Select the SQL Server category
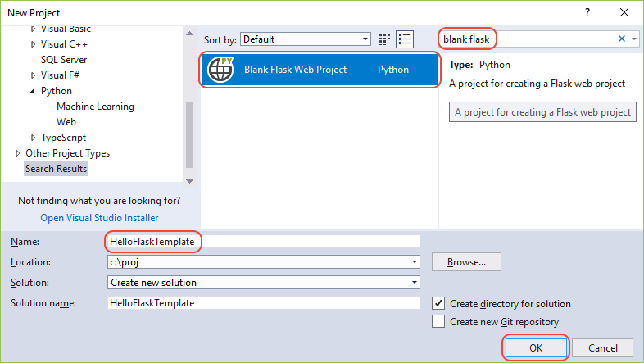This screenshot has height=363, width=644. pos(64,60)
